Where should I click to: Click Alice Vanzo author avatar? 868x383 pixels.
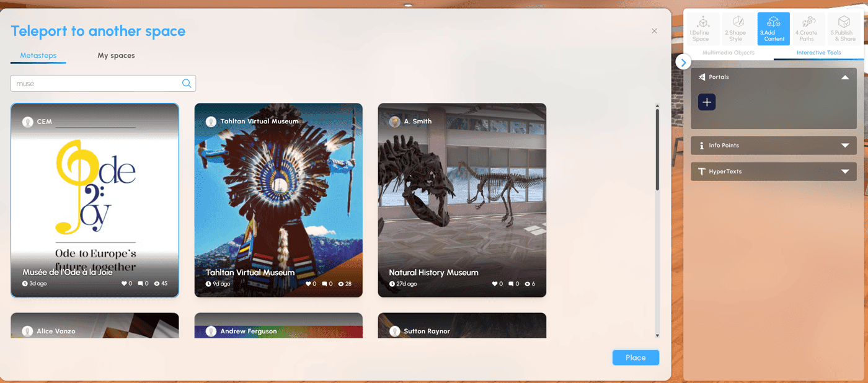pos(28,332)
